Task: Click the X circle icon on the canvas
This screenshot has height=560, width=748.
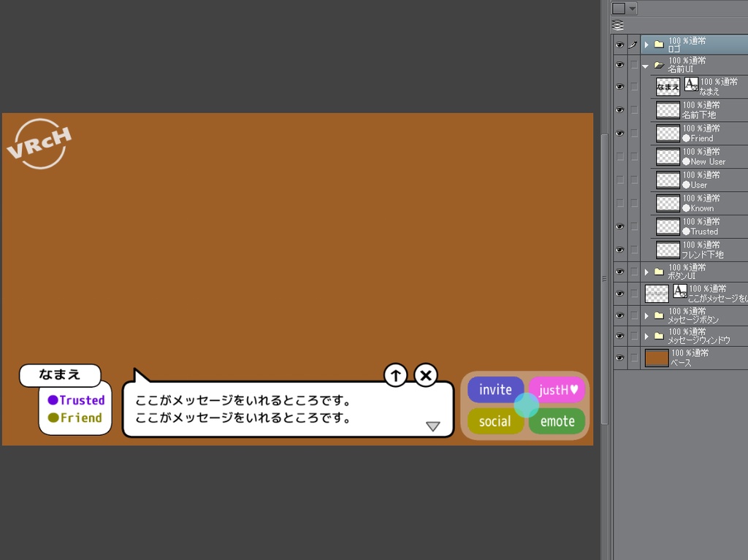Action: [426, 375]
